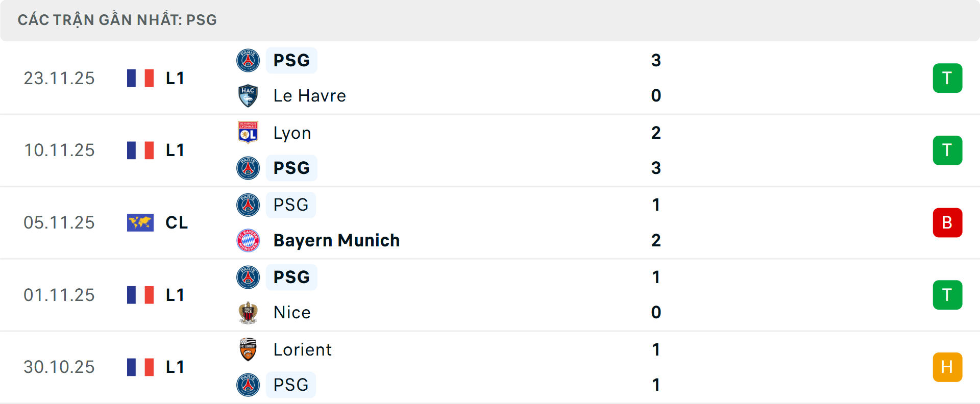
Task: Click red B result badge
Action: pos(947,222)
